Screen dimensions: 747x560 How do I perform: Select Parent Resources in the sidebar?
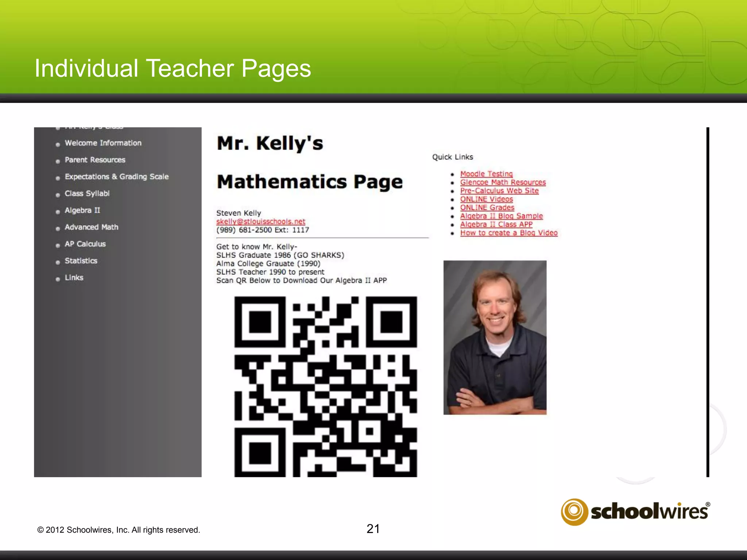[x=95, y=160]
